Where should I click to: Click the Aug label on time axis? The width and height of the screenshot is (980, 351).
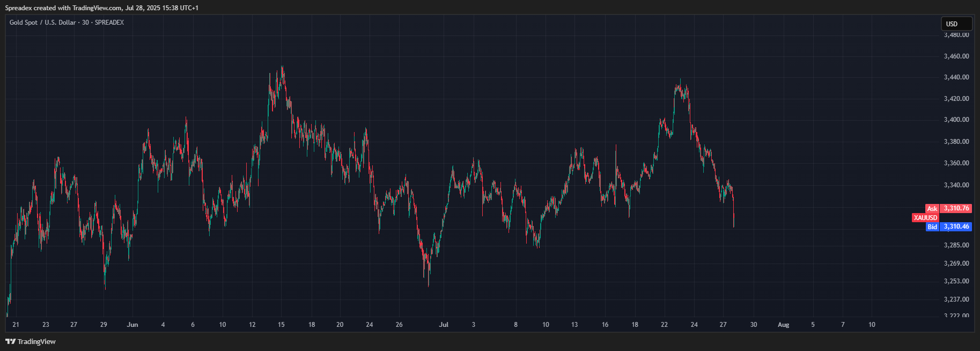[784, 325]
